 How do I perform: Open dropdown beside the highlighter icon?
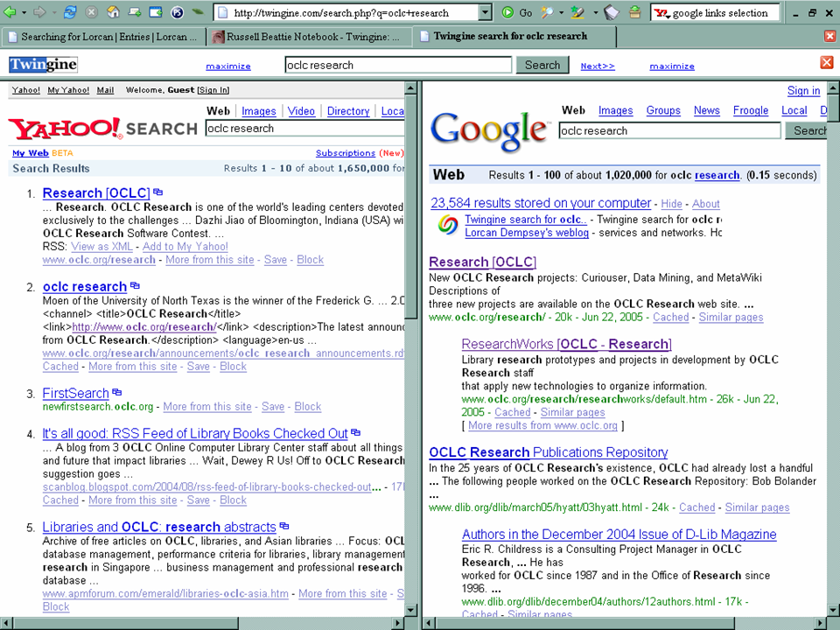pyautogui.click(x=595, y=12)
